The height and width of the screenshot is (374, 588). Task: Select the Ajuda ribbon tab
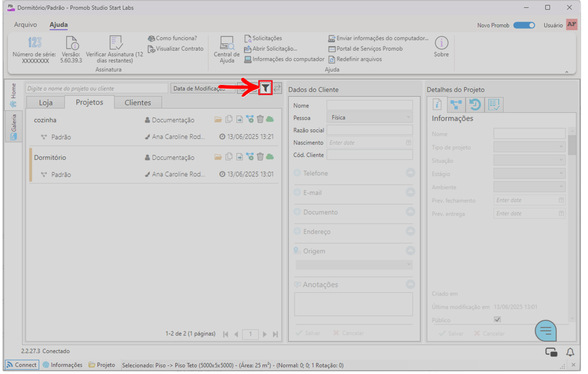(59, 25)
